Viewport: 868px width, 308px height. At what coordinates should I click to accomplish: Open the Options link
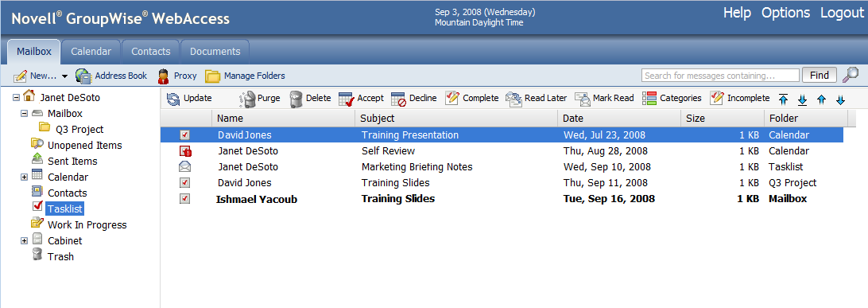(785, 13)
